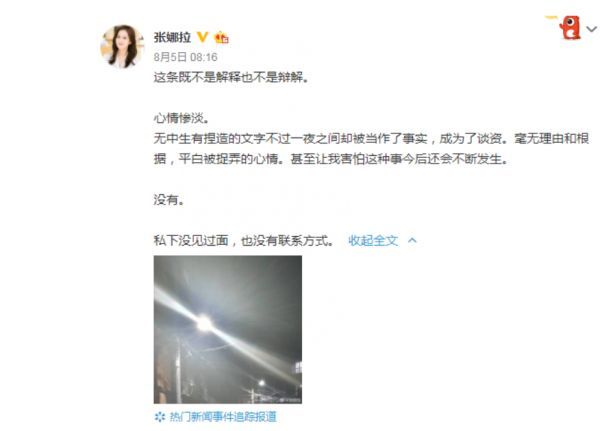Open 张娜拉's profile avatar photo
This screenshot has height=431, width=600.
122,46
